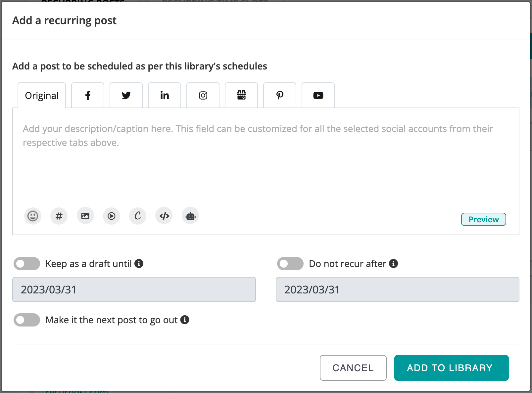Turn on Make it the next post toggle
Viewport: 532px width, 393px height.
coord(27,320)
